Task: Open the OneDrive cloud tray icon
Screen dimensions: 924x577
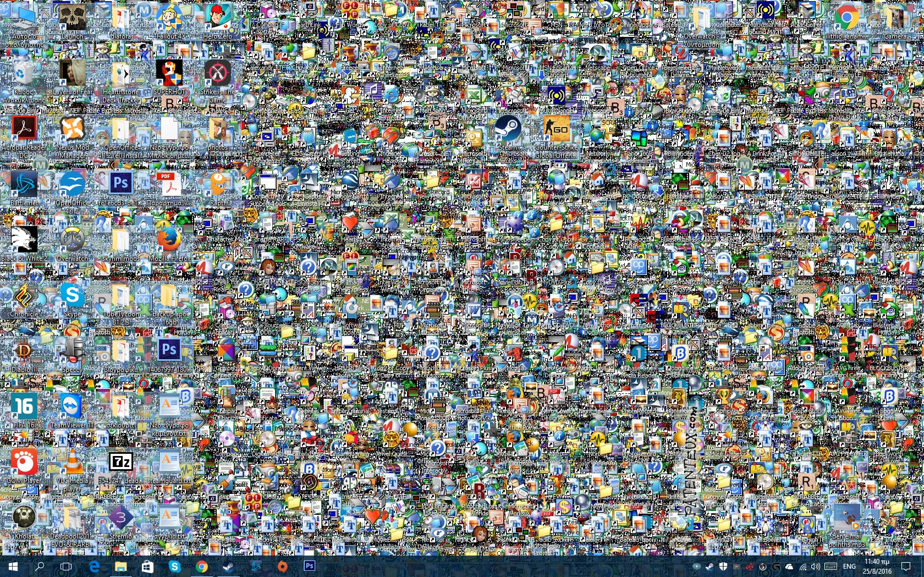Action: pyautogui.click(x=789, y=567)
